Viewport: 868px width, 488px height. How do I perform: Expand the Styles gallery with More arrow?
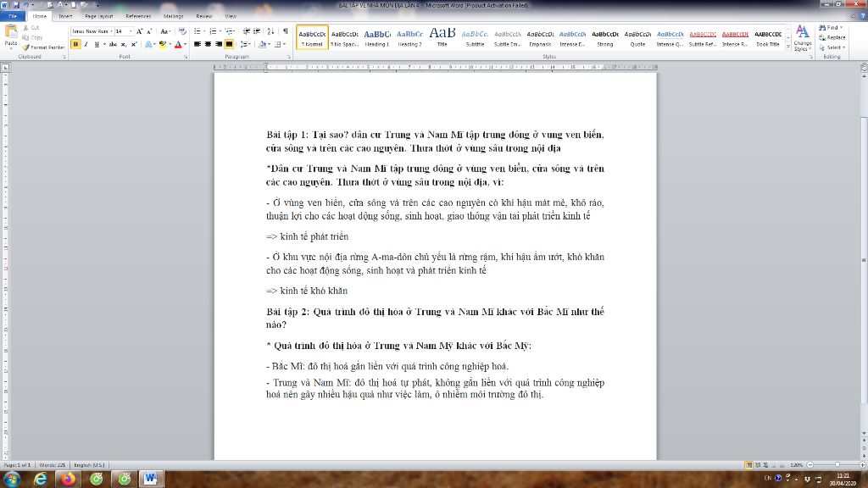787,47
